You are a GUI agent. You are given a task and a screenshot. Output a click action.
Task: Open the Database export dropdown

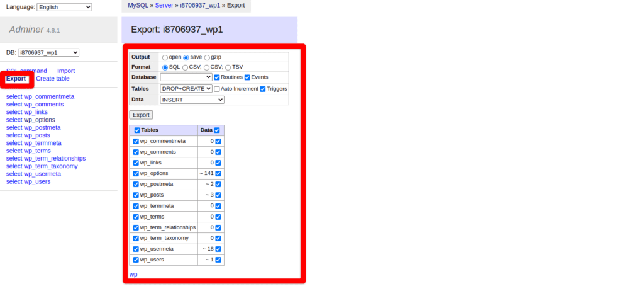click(186, 77)
